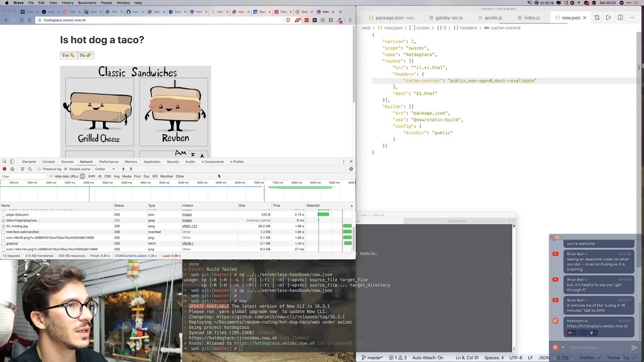Click the No vote button

pos(86,55)
